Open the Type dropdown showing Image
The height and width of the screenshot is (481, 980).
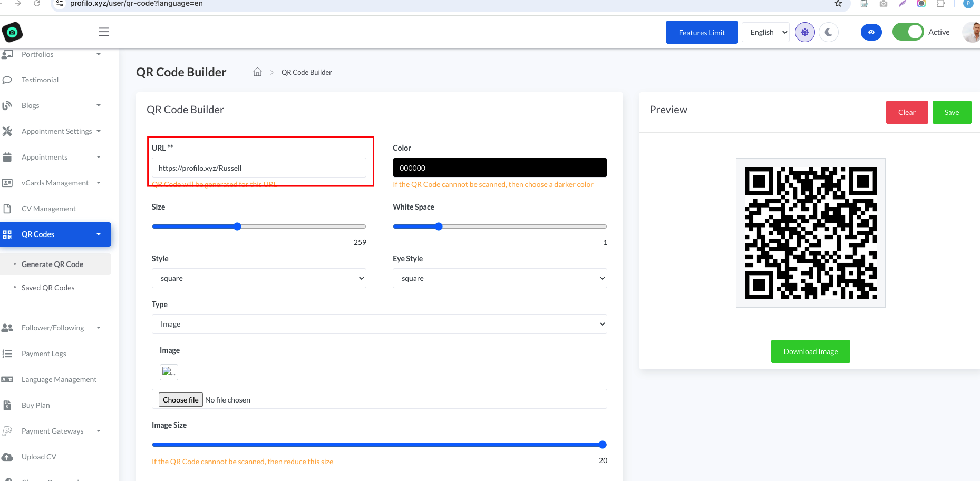[x=379, y=324]
